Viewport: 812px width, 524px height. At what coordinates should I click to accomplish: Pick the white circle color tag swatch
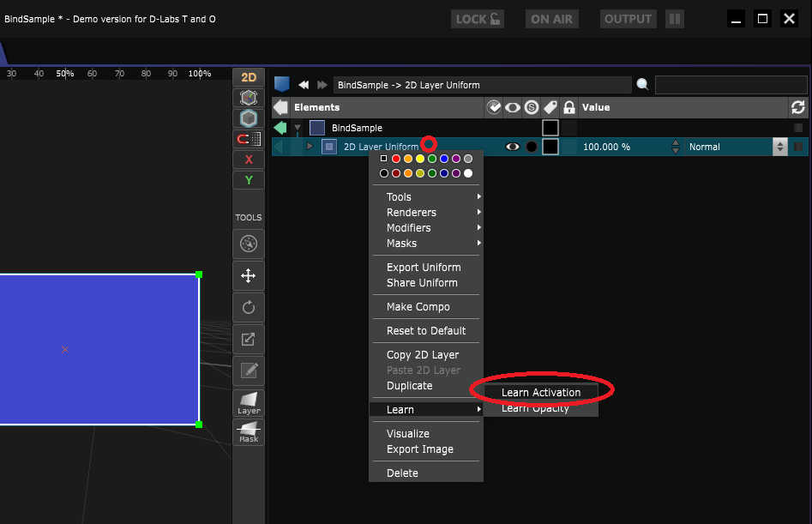coord(468,173)
